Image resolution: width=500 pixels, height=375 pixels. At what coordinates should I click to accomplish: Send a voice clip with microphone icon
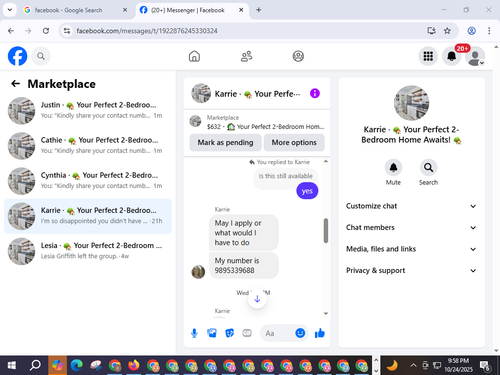coord(194,333)
